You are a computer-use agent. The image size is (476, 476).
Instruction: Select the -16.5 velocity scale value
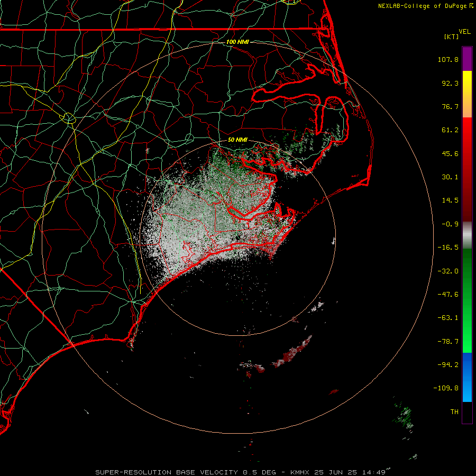pos(448,248)
